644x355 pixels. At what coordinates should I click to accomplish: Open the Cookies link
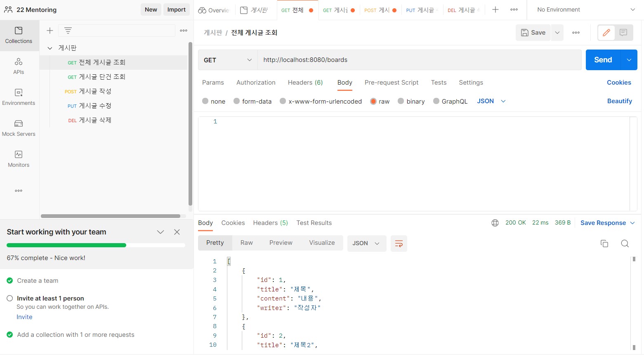click(619, 83)
